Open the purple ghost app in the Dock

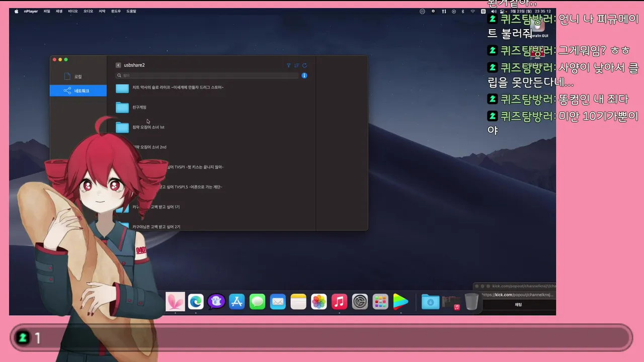tap(216, 302)
